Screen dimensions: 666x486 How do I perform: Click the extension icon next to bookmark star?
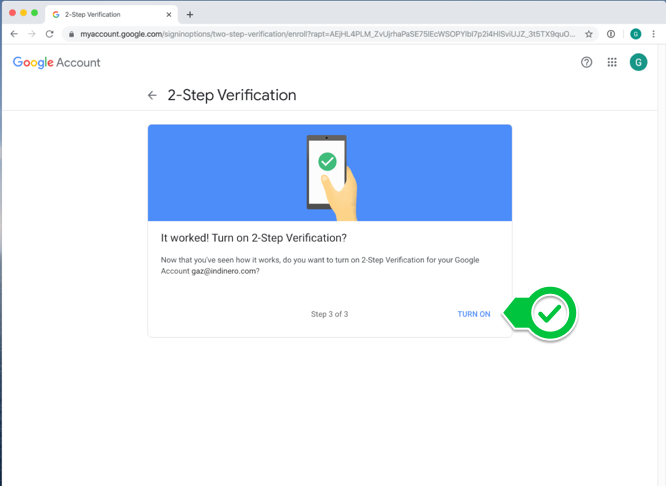click(x=611, y=34)
